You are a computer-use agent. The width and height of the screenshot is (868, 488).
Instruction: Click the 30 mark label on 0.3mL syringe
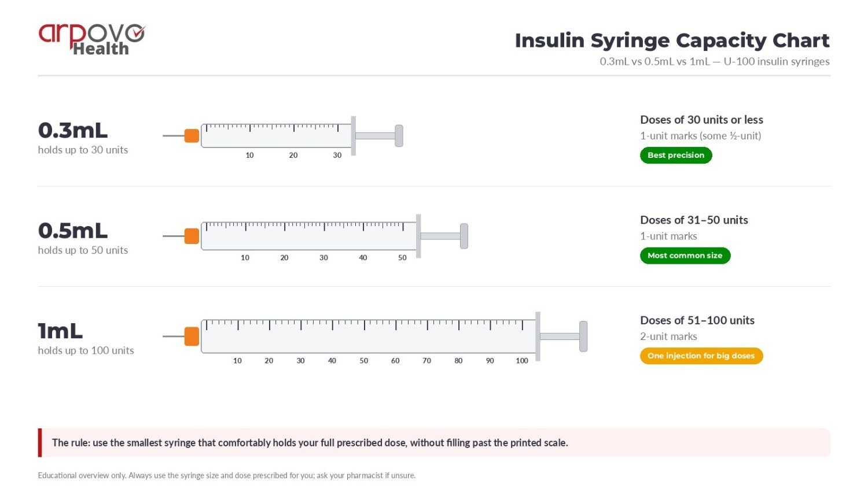[337, 155]
